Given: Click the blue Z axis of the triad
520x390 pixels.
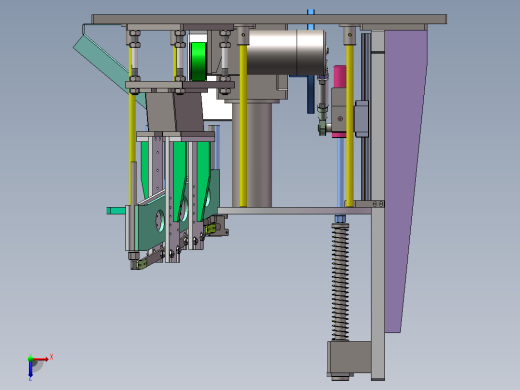Looking at the screenshot, I should point(30,369).
